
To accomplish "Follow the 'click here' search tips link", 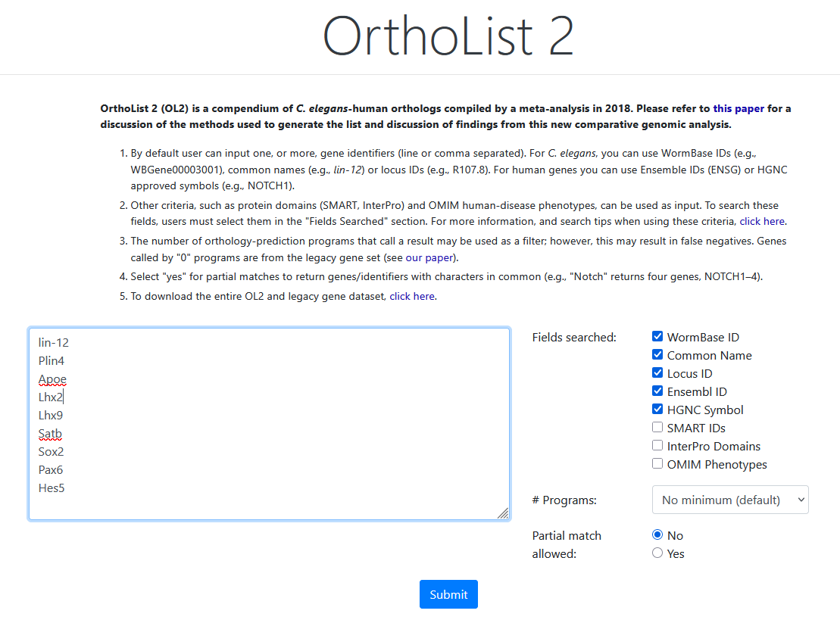I will [762, 221].
